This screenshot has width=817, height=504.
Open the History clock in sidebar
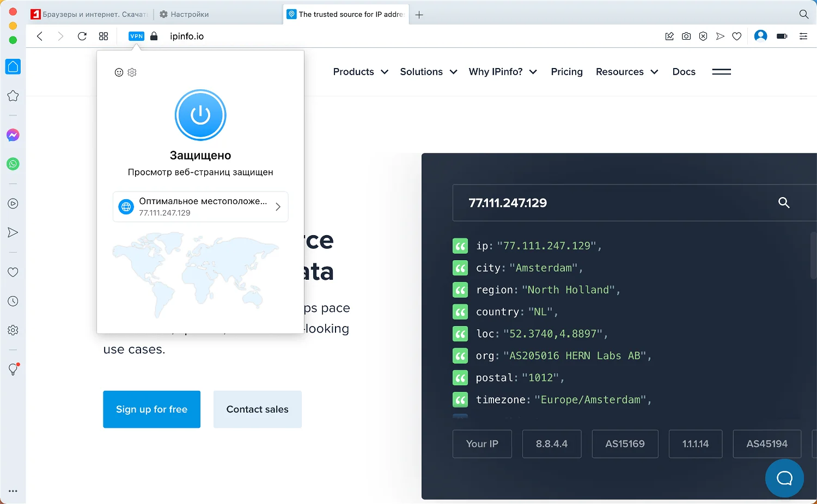[x=13, y=301]
